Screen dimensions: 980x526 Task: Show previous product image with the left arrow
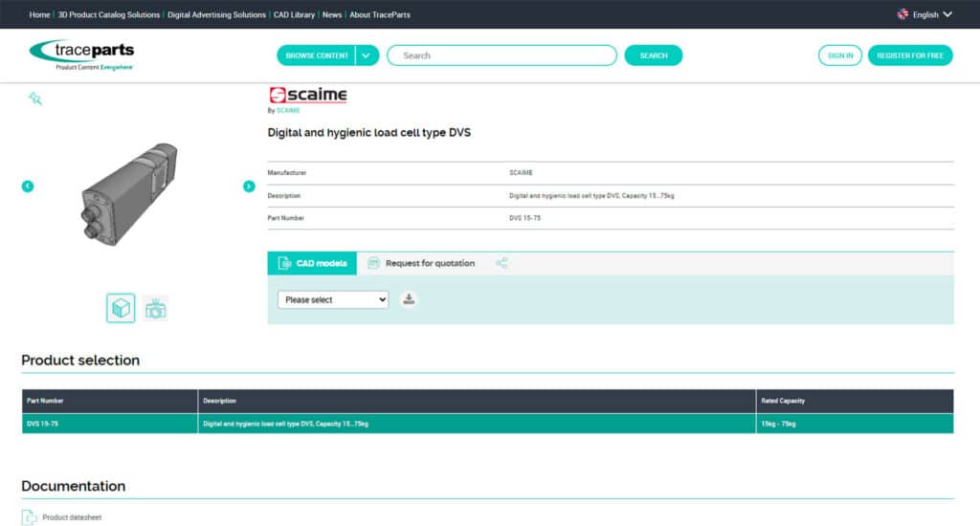28,186
